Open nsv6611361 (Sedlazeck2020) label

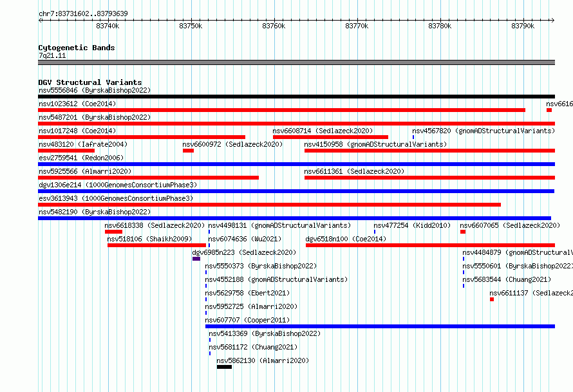point(354,171)
